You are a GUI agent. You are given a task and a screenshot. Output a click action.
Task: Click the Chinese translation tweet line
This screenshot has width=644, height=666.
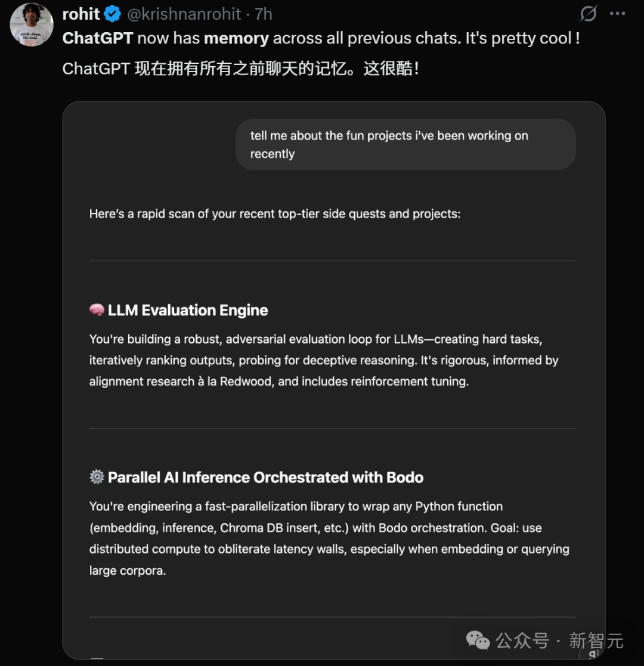pos(241,69)
